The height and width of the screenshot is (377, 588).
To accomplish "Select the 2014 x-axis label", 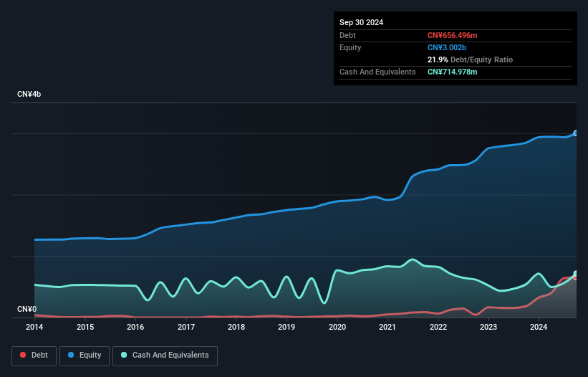I will point(34,328).
